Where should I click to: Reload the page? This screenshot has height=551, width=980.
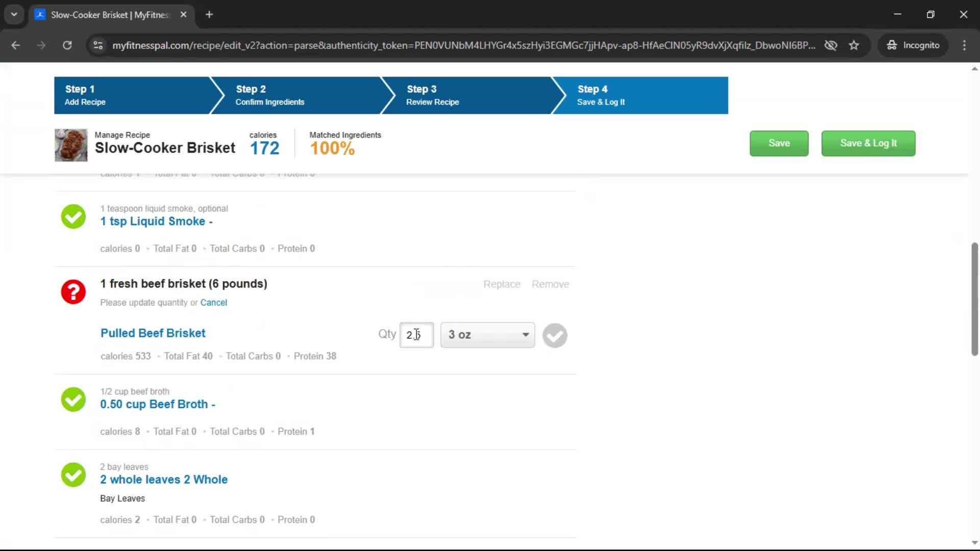coord(67,45)
